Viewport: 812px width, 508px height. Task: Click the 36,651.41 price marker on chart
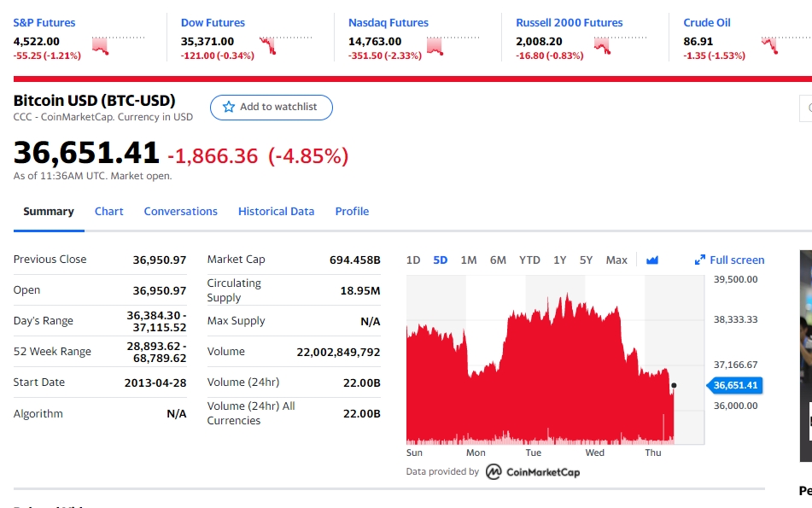tap(735, 385)
